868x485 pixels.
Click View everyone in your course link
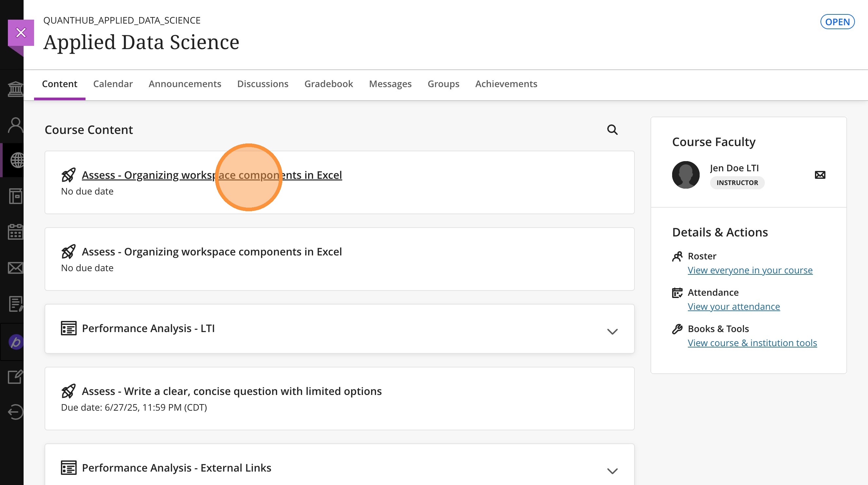(750, 270)
